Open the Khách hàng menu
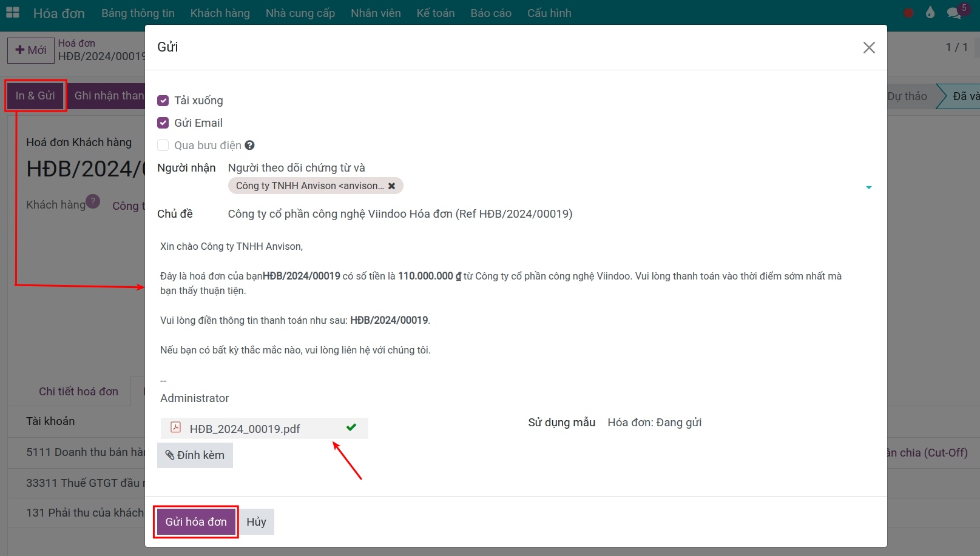Screen dimensions: 980x556 [x=220, y=12]
